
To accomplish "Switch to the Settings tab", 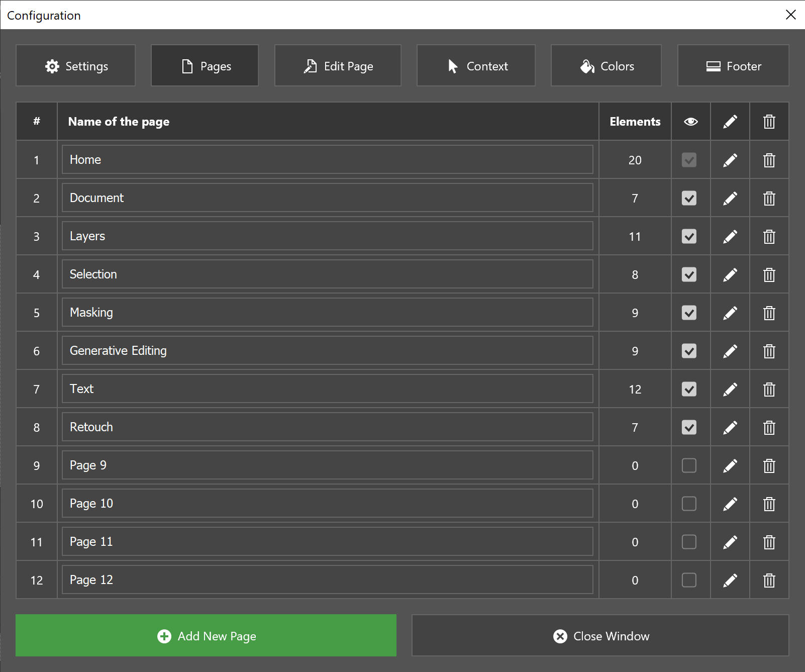I will [x=76, y=66].
